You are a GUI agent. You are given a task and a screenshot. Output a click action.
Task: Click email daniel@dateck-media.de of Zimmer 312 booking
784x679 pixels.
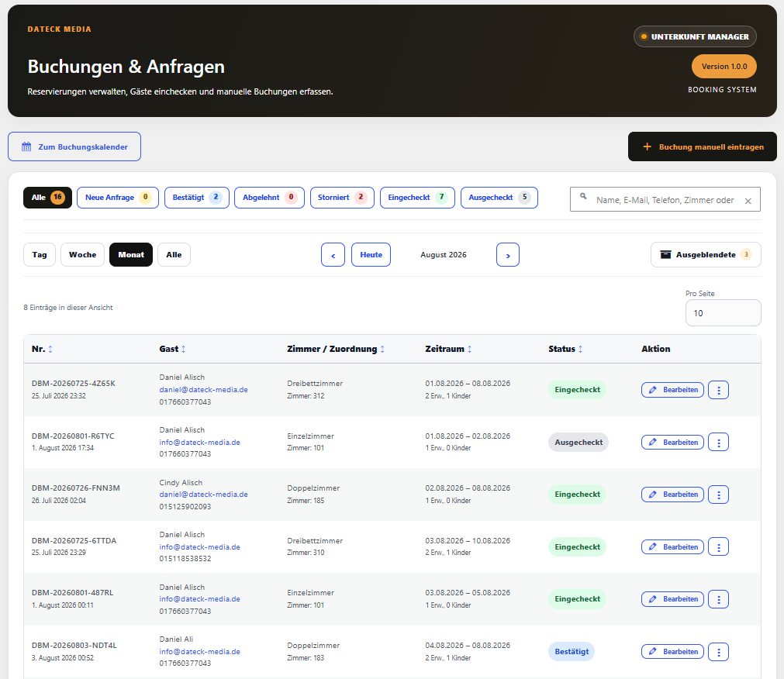coord(203,390)
